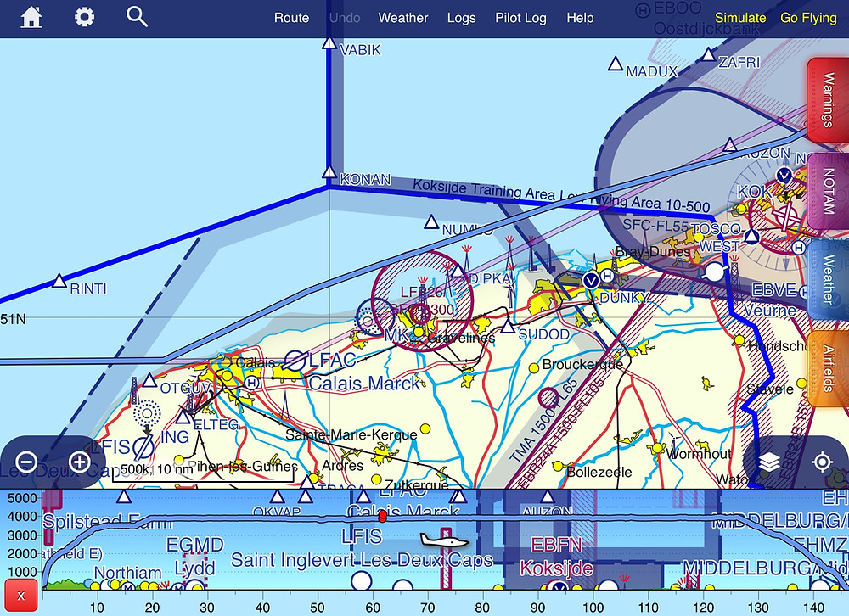Zoom in with the plus button
This screenshot has width=849, height=616.
80,462
